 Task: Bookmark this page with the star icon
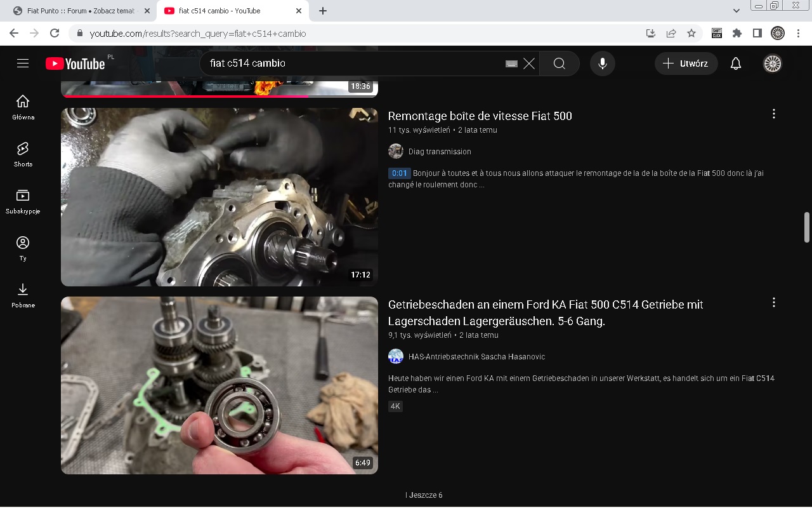click(x=691, y=33)
